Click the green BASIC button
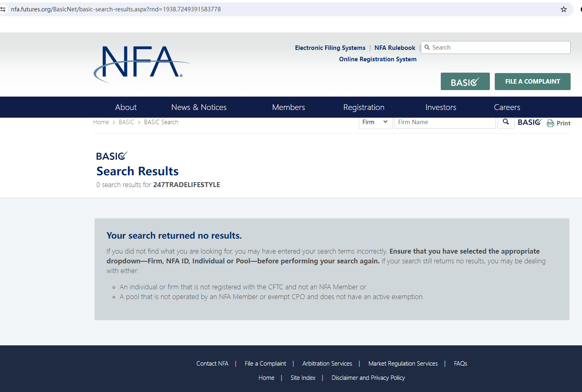The width and height of the screenshot is (582, 392). pos(465,82)
